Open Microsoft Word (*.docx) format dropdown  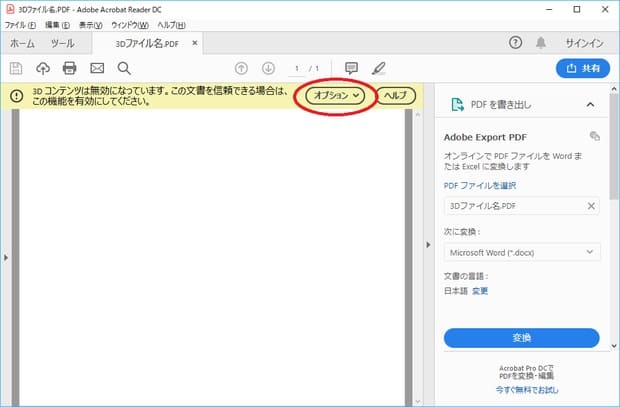[x=522, y=252]
